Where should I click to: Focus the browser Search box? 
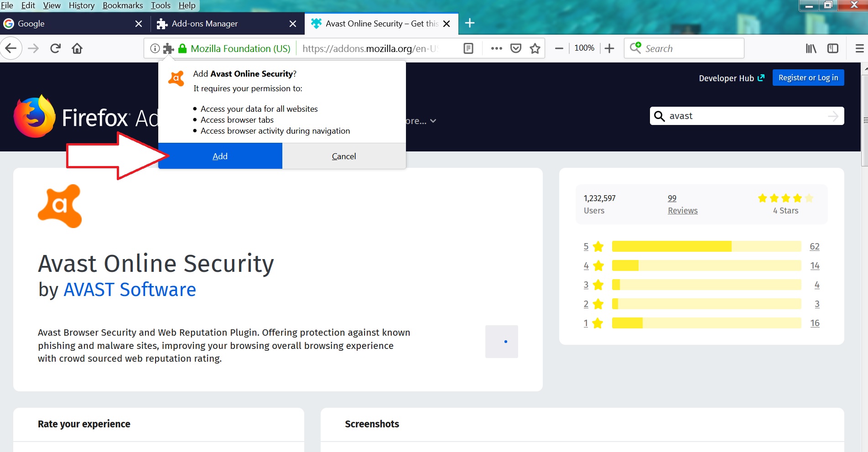[x=684, y=48]
